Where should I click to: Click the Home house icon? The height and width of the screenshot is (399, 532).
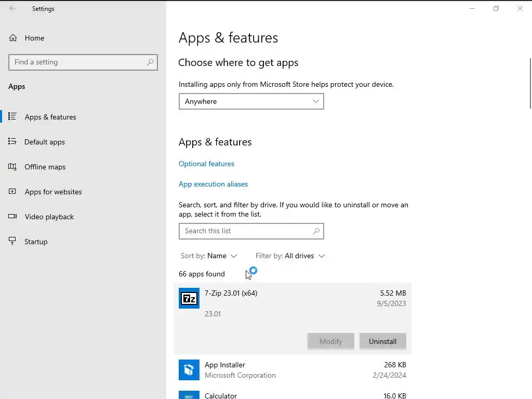click(13, 38)
